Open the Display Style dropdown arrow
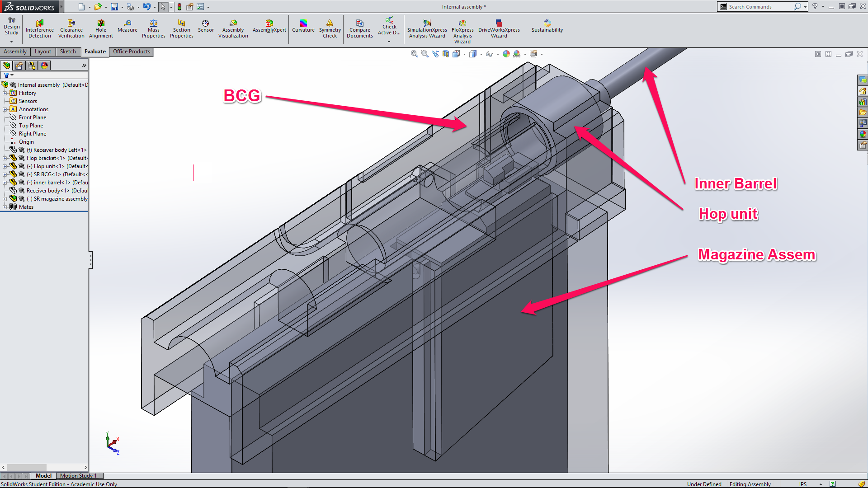868x488 pixels. point(481,54)
